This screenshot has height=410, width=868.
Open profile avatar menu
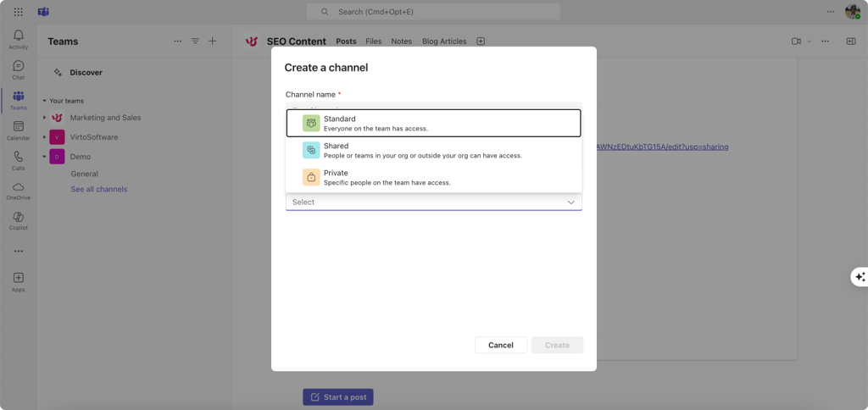(x=853, y=12)
